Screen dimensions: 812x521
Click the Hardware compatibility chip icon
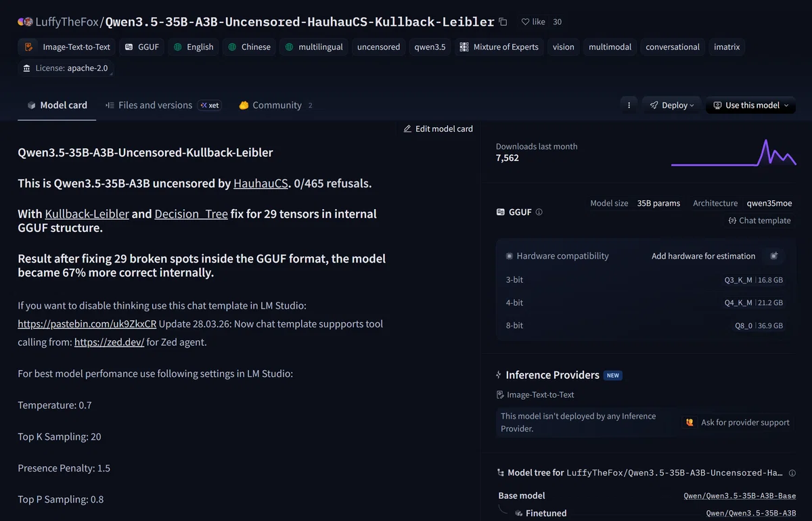coord(510,256)
